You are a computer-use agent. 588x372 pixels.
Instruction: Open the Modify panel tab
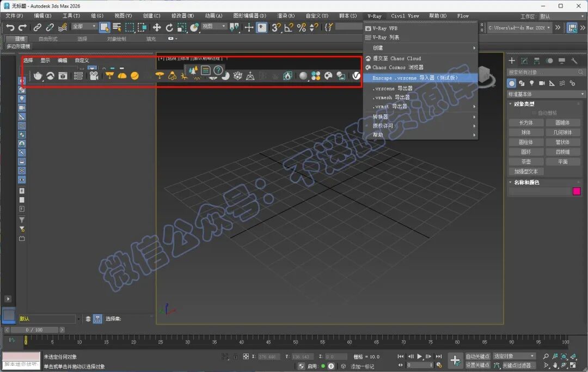[x=524, y=61]
